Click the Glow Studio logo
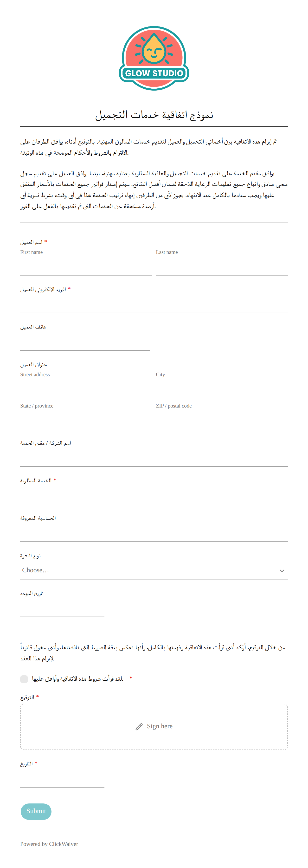Screen dimensions: 308x868 (154, 58)
